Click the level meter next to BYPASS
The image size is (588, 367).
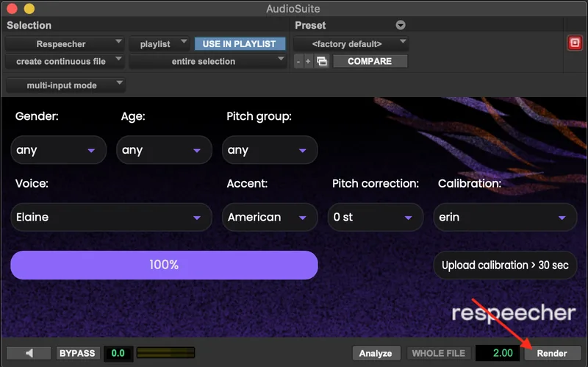pos(166,353)
